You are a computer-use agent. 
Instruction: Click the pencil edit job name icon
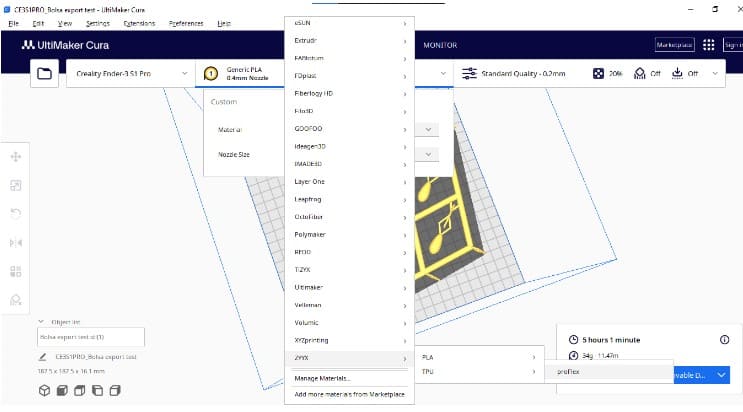pos(42,357)
